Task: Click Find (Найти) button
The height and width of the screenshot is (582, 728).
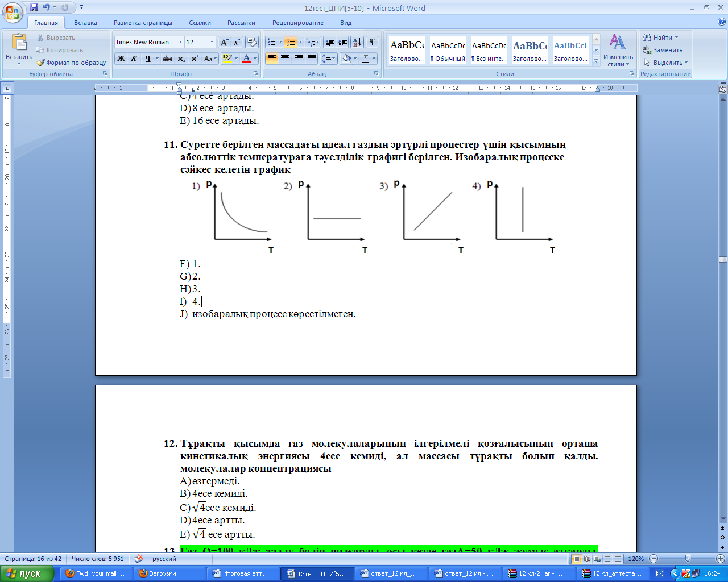Action: (660, 38)
